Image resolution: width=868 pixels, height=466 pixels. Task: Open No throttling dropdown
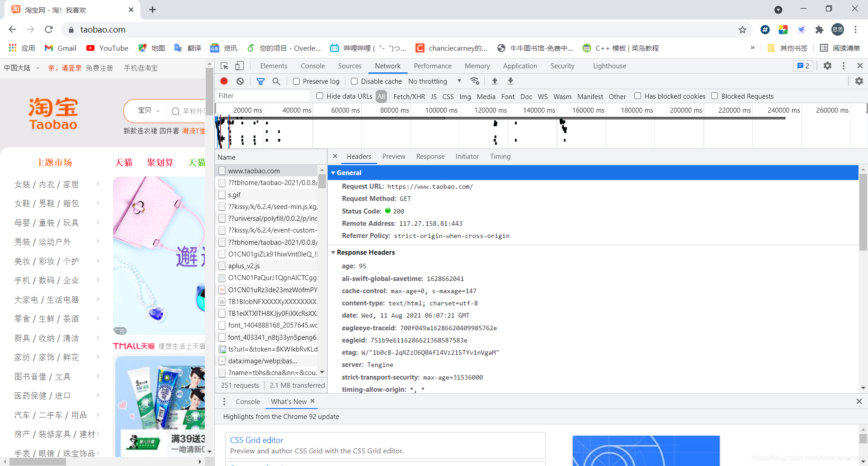click(x=435, y=81)
